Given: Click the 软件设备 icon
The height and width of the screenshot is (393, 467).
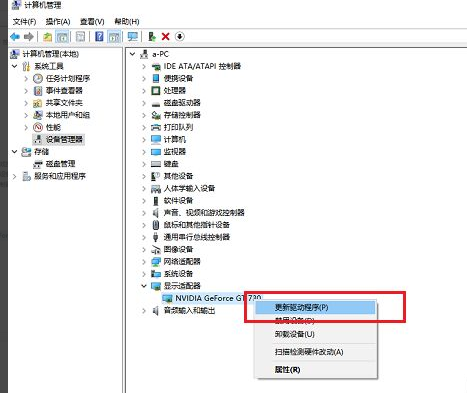Looking at the screenshot, I should pos(156,201).
